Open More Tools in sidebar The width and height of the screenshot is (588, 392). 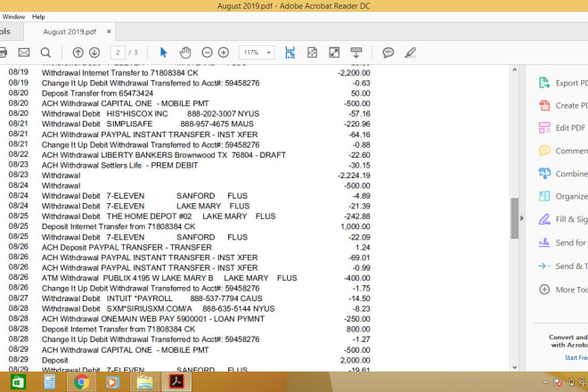point(563,290)
